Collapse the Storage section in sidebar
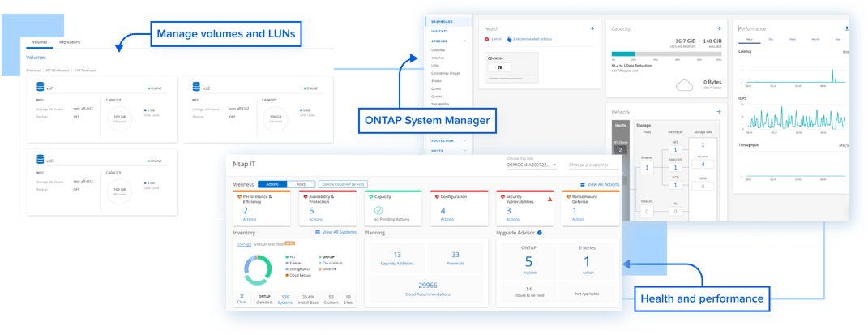 click(465, 40)
